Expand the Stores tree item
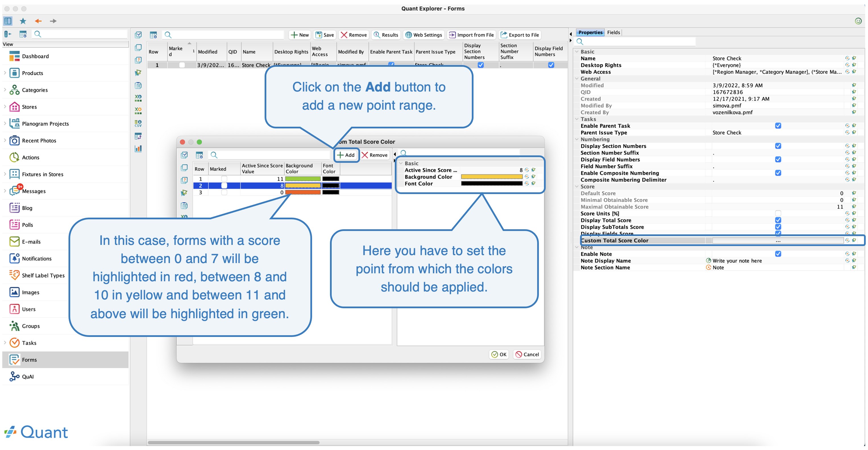868x450 pixels. pyautogui.click(x=5, y=107)
